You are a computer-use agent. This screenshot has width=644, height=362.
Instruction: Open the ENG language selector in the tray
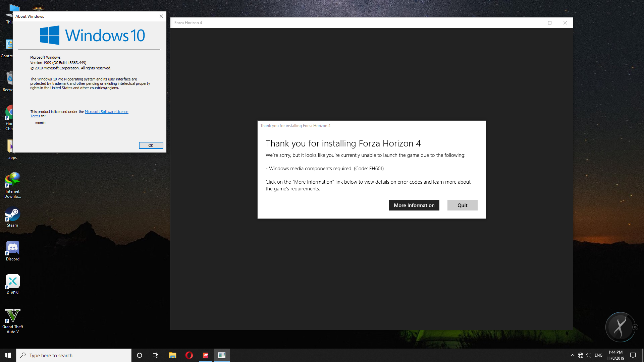598,355
